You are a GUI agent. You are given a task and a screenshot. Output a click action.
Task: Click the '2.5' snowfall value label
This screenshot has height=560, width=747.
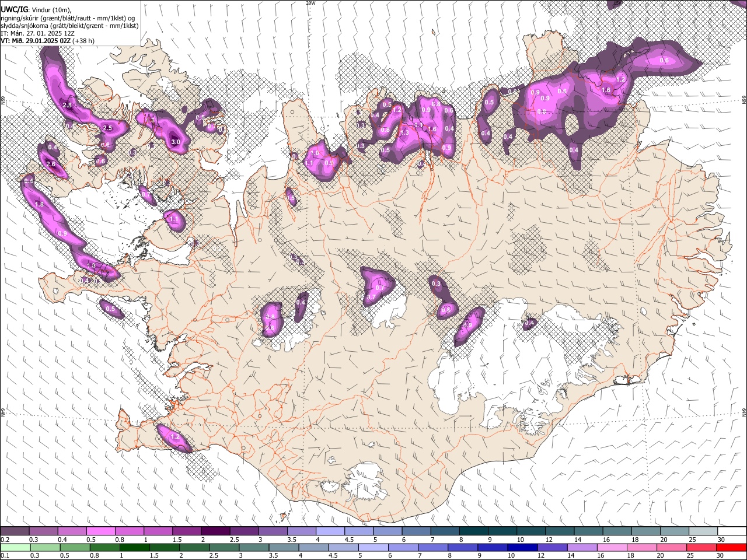click(107, 128)
